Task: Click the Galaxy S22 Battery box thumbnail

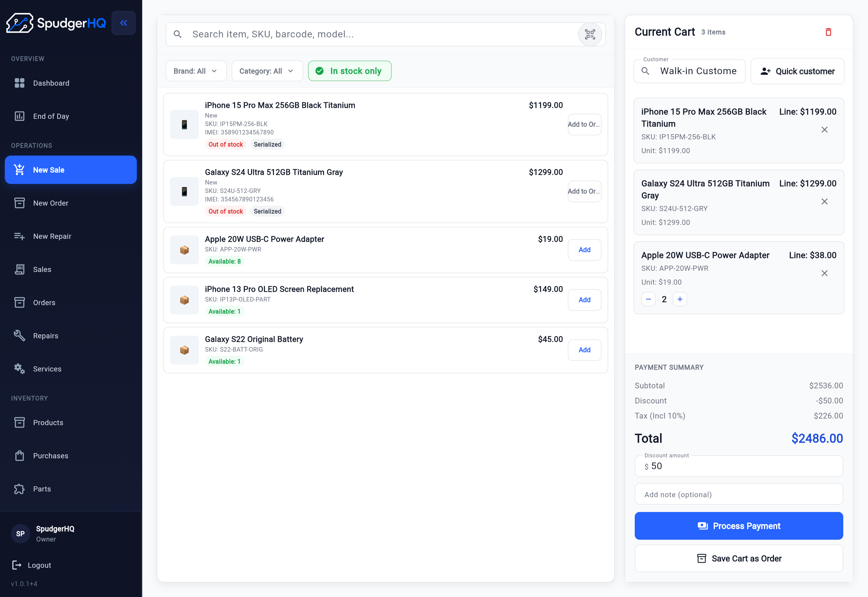Action: coord(184,350)
